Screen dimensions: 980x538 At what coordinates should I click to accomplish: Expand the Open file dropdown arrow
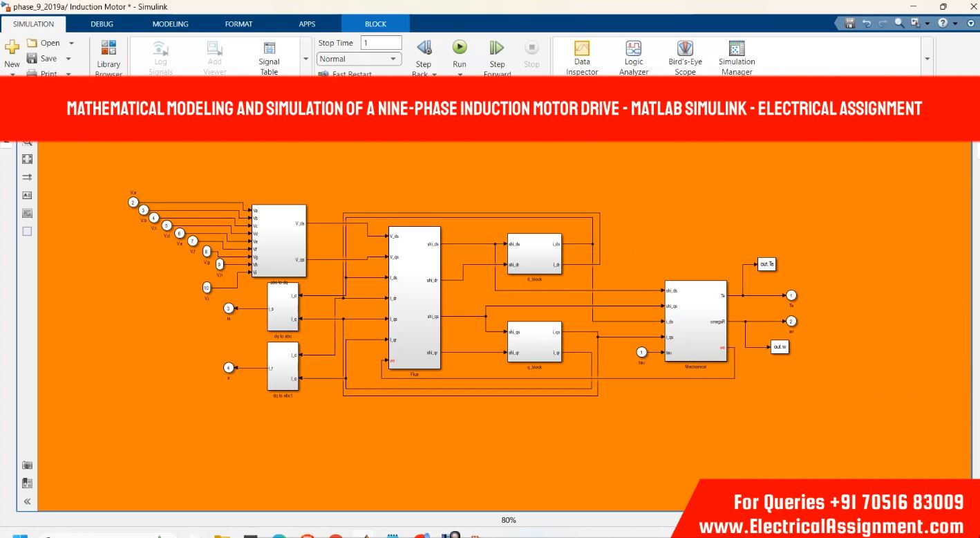pyautogui.click(x=71, y=43)
